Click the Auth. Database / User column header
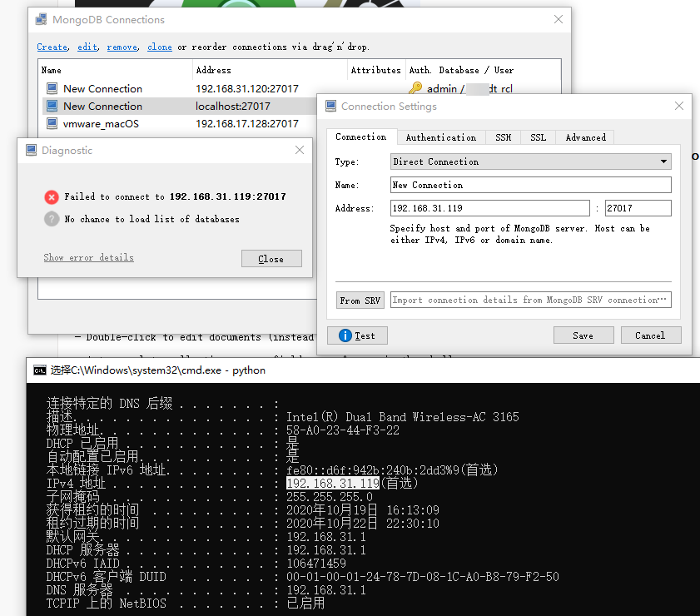 click(461, 70)
